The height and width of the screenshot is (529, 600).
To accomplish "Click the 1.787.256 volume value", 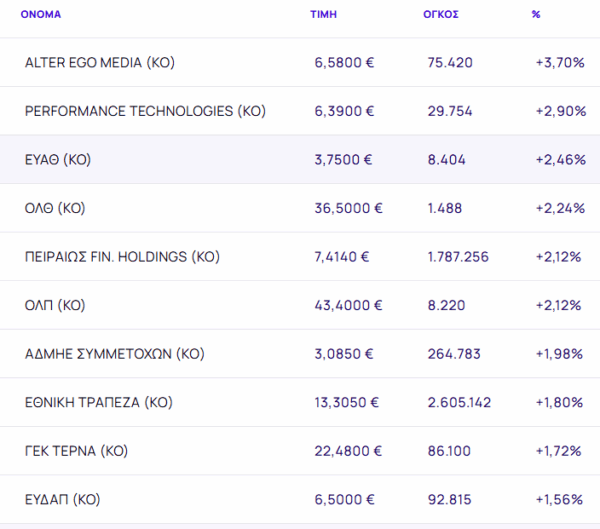I will [x=458, y=257].
